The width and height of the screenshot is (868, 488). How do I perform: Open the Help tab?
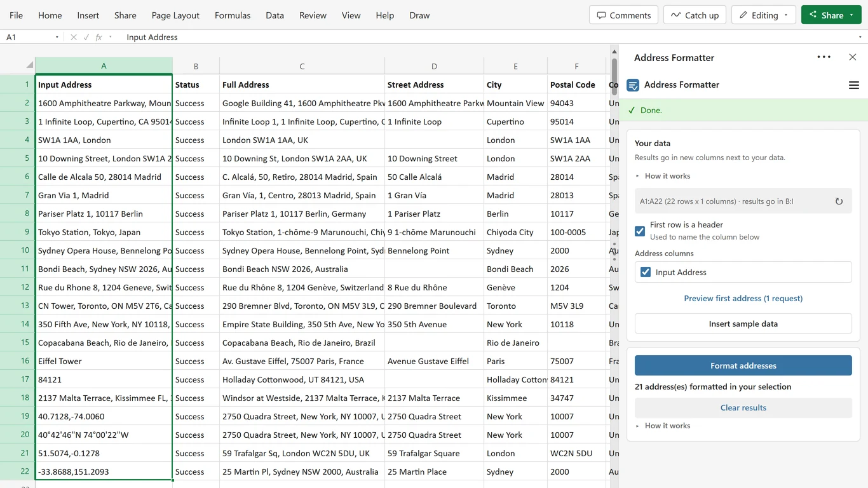tap(385, 15)
